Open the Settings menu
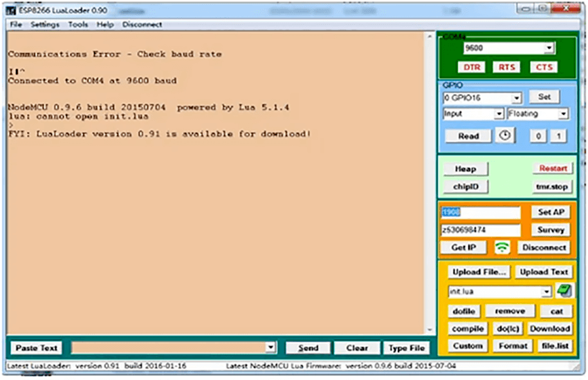The image size is (588, 380). click(x=45, y=24)
